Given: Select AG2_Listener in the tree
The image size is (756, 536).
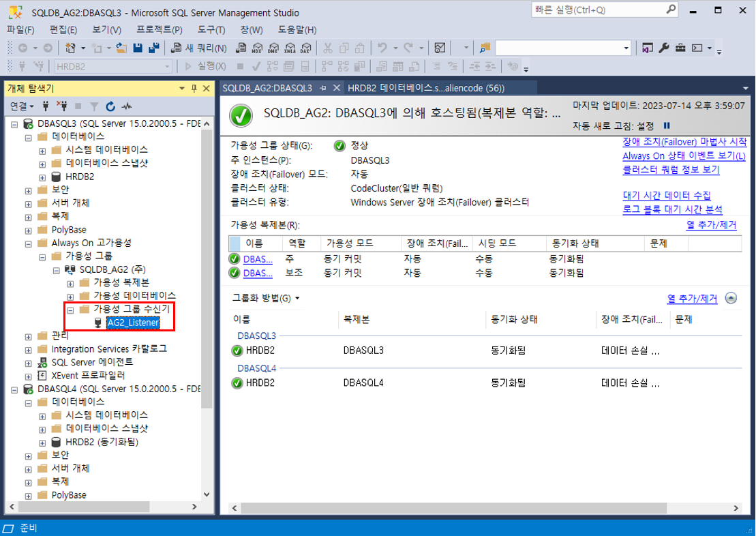Looking at the screenshot, I should tap(133, 323).
